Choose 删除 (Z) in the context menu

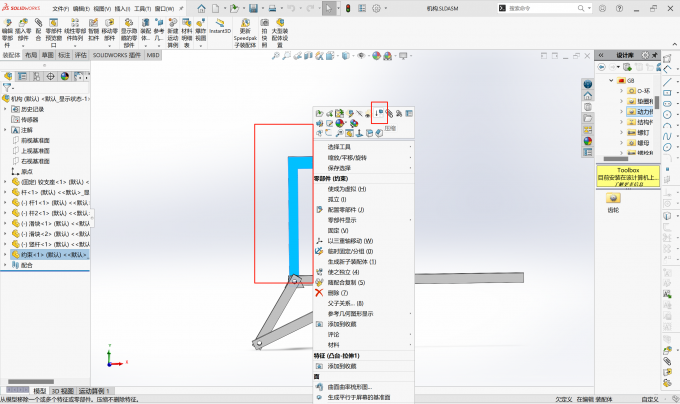pos(337,293)
